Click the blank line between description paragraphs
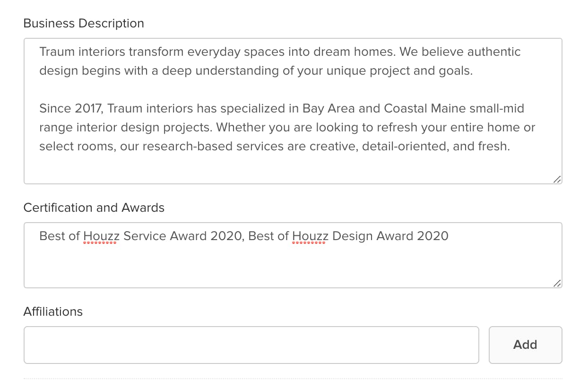Image resolution: width=588 pixels, height=380 pixels. 293,89
